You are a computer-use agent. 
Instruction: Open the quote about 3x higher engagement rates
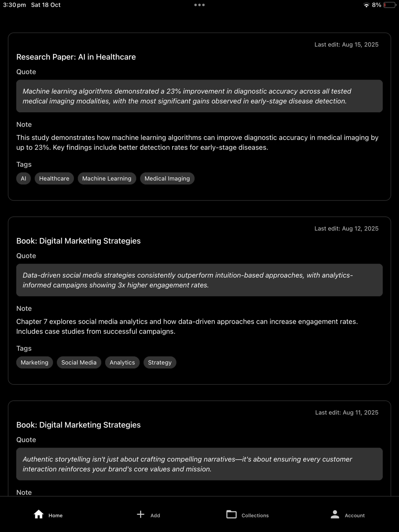coord(199,280)
